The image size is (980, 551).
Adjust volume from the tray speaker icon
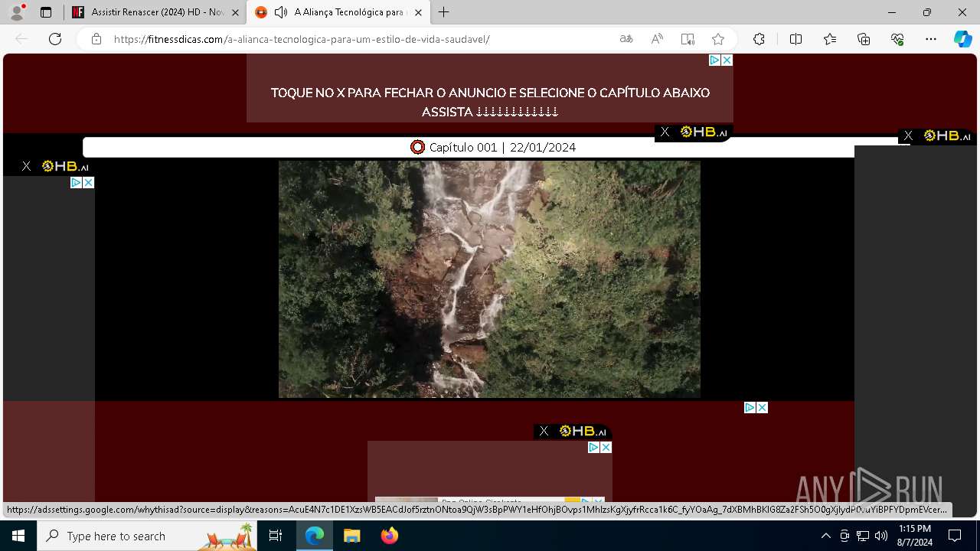click(881, 536)
